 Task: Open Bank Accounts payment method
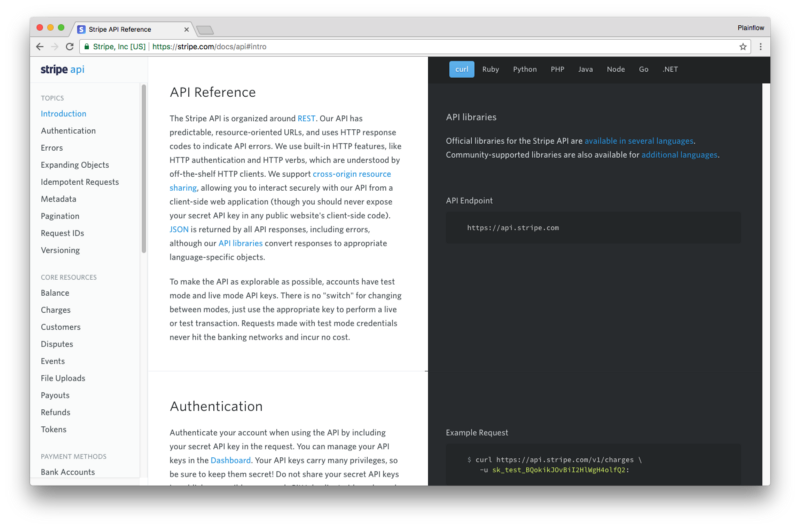point(68,472)
